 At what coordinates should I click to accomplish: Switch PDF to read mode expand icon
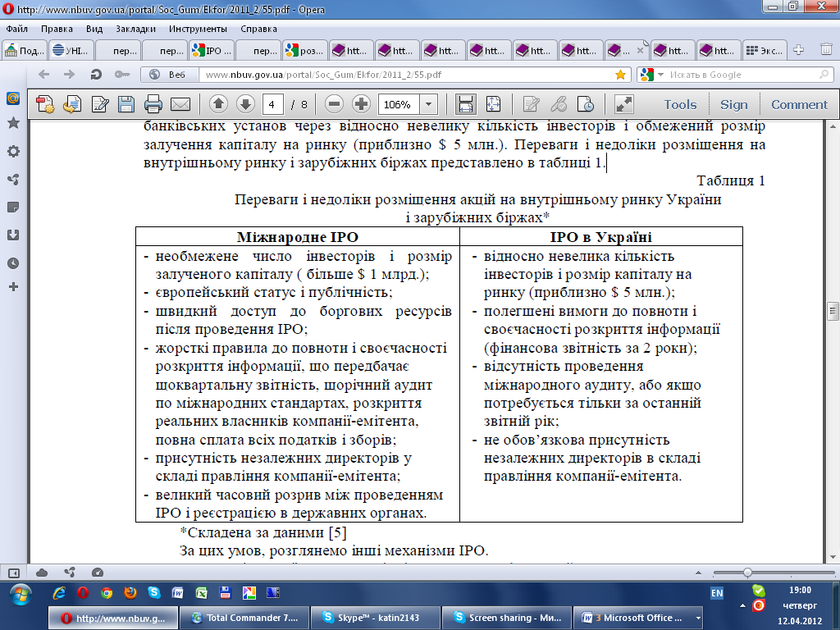[624, 104]
